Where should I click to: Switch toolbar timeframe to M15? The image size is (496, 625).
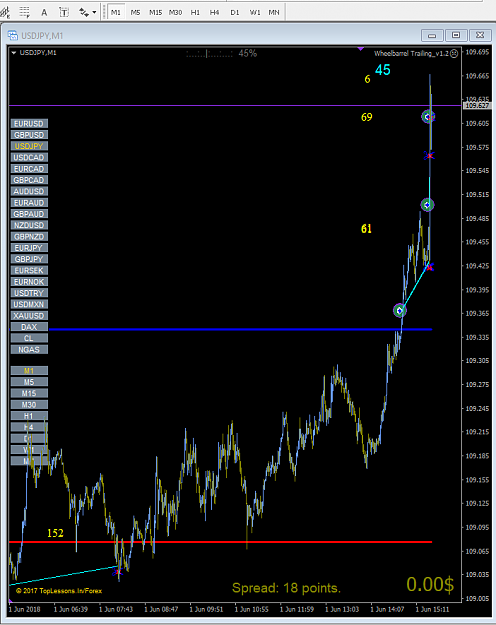pos(155,12)
